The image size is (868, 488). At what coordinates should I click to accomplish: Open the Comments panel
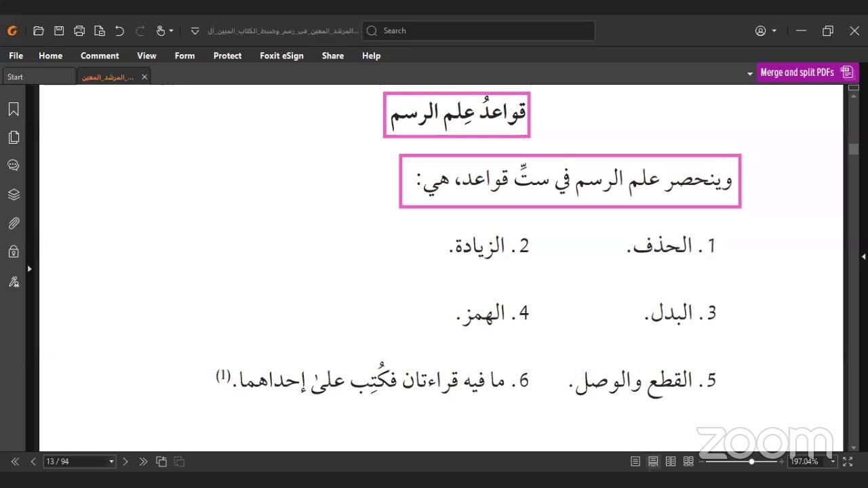pyautogui.click(x=14, y=166)
